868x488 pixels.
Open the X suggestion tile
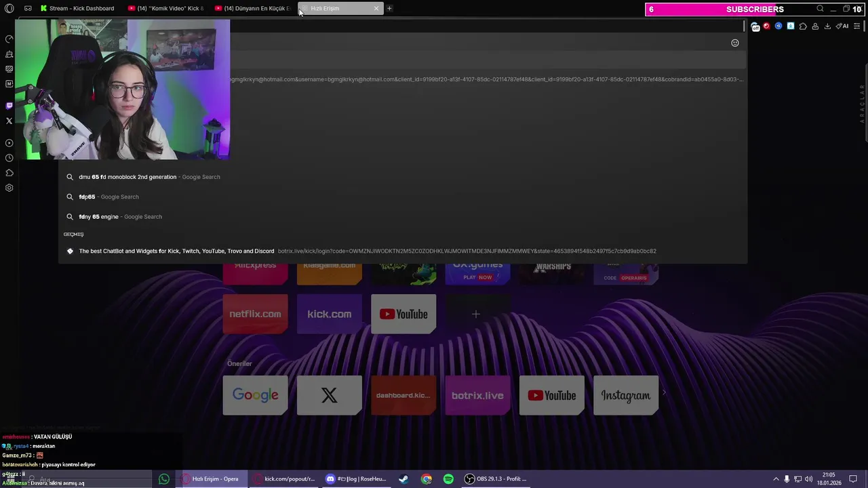[x=329, y=395]
